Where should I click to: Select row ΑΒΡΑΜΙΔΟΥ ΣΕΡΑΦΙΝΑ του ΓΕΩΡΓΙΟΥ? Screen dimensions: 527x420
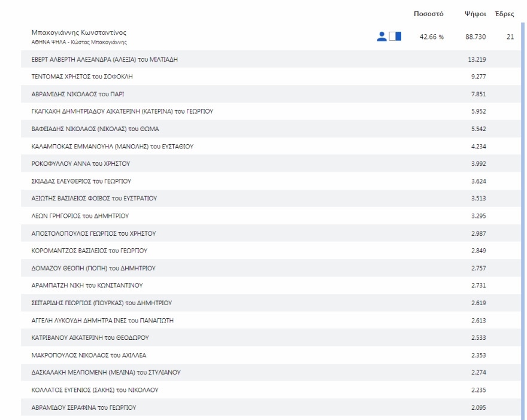pos(83,407)
